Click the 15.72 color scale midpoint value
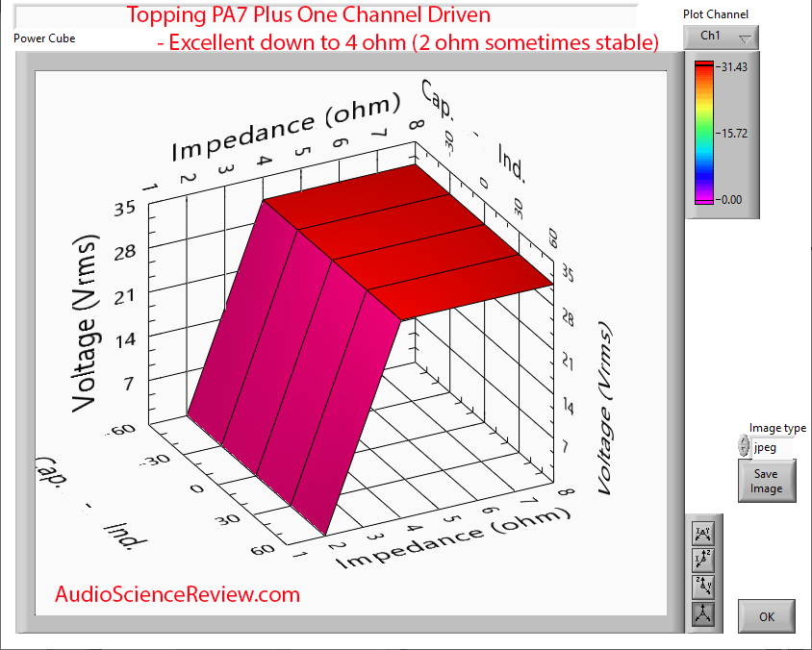Viewport: 812px width, 650px height. [x=734, y=134]
